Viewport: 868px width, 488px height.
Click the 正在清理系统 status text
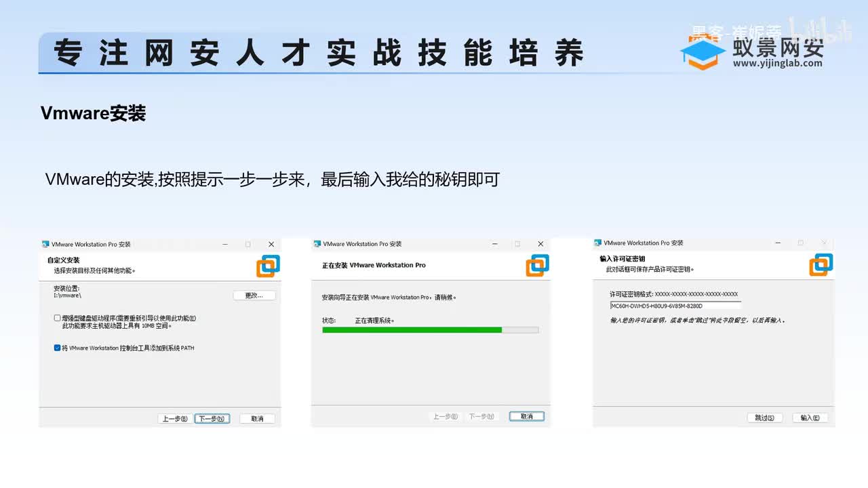pyautogui.click(x=375, y=320)
